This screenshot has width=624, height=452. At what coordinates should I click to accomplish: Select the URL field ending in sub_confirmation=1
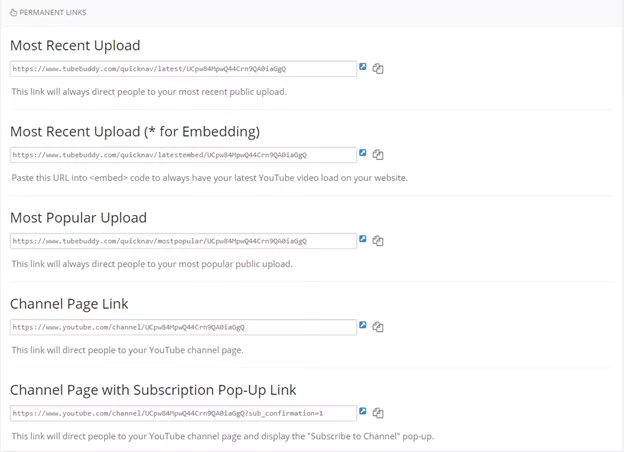point(183,413)
